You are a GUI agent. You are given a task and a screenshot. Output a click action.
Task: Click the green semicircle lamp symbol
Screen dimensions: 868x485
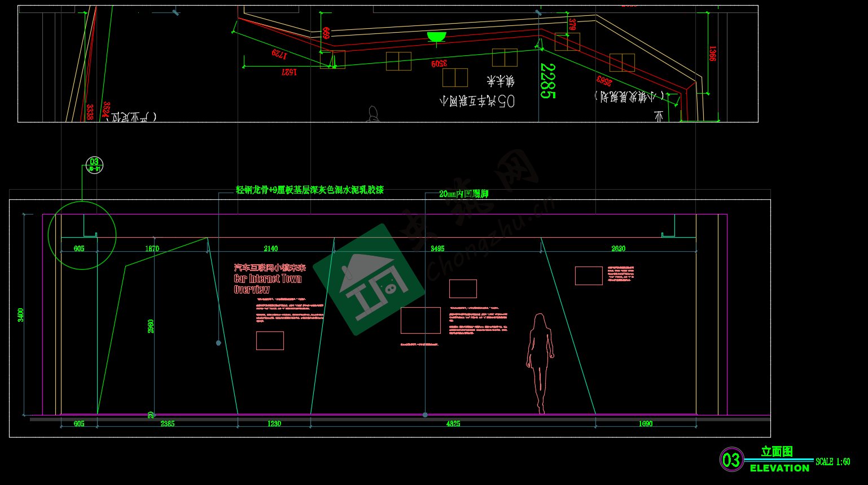436,37
